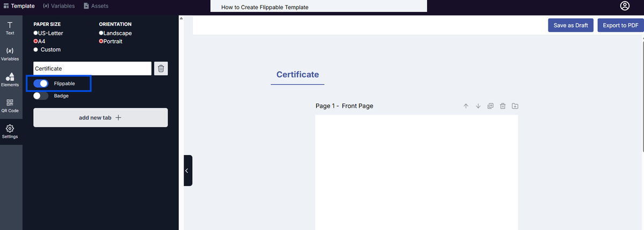Open the user account profile icon
This screenshot has height=230, width=644.
625,6
